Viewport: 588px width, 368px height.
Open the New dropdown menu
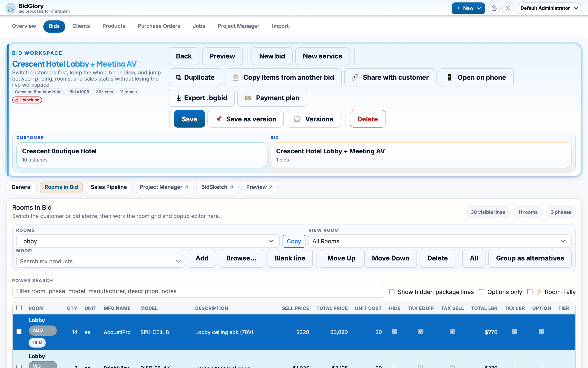(468, 8)
